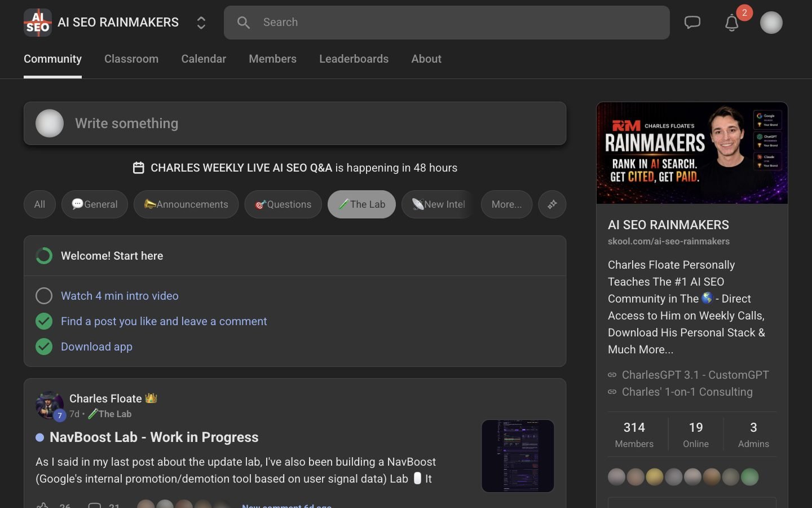Go to the About tab
812x508 pixels.
(426, 59)
